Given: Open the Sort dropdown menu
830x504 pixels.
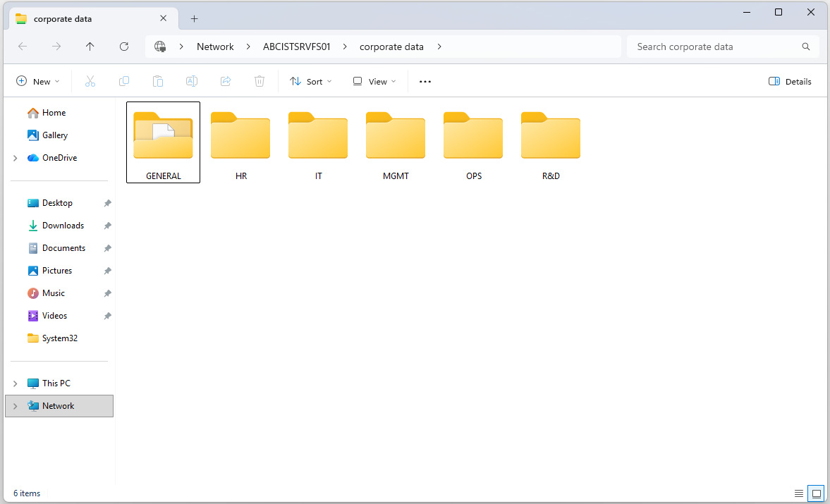Looking at the screenshot, I should click(311, 82).
